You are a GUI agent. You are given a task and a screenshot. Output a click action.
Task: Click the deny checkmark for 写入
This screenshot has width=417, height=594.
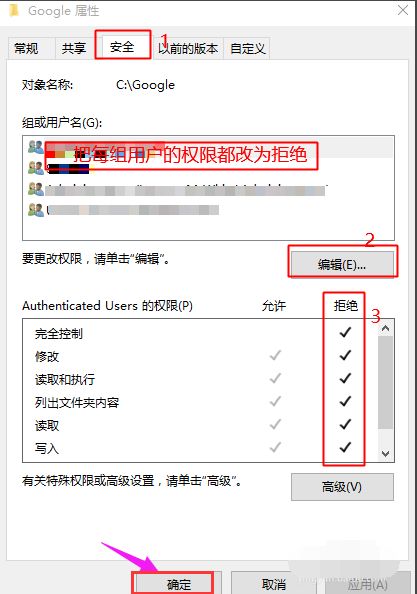[x=345, y=447]
